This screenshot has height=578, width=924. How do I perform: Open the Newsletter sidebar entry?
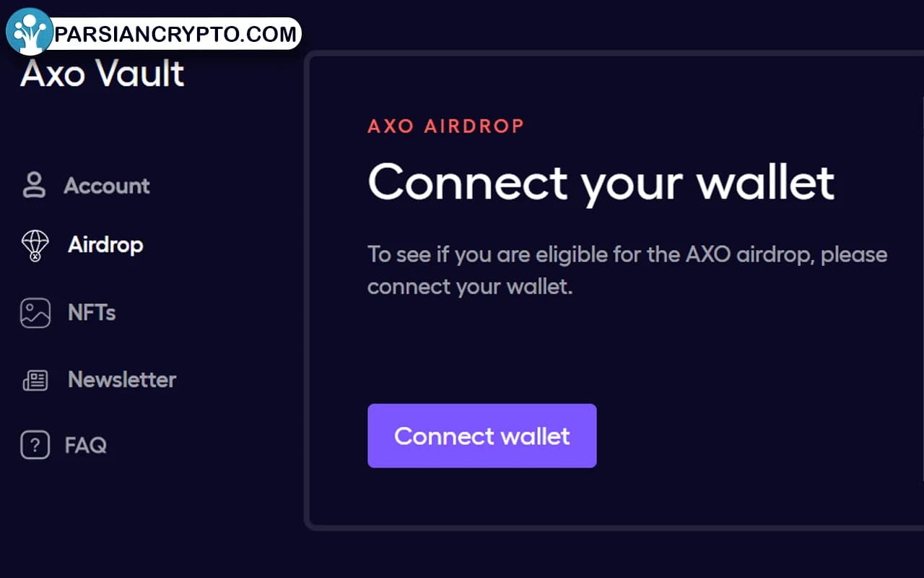click(121, 379)
